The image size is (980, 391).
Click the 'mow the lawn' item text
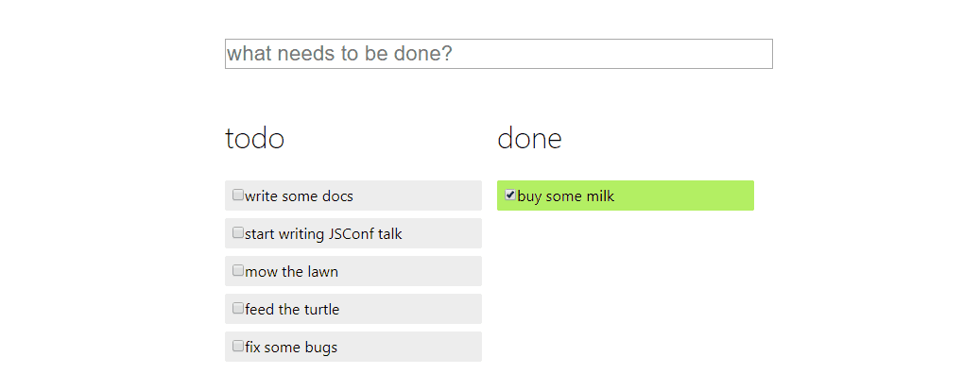pyautogui.click(x=291, y=272)
